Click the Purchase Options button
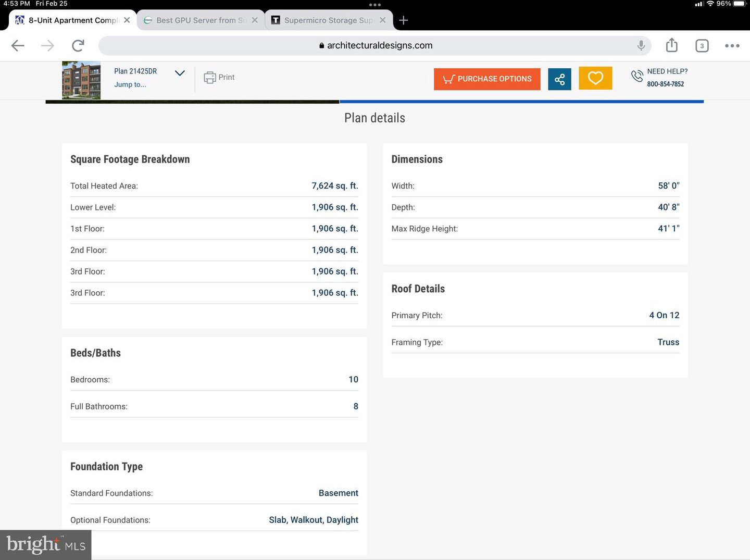Screen dimensions: 750x560 pos(487,79)
